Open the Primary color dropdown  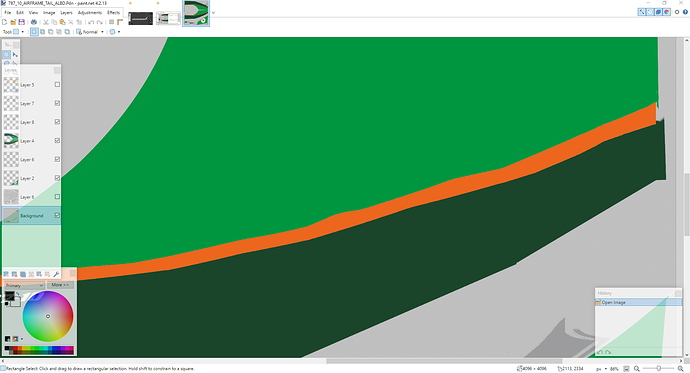pyautogui.click(x=24, y=285)
